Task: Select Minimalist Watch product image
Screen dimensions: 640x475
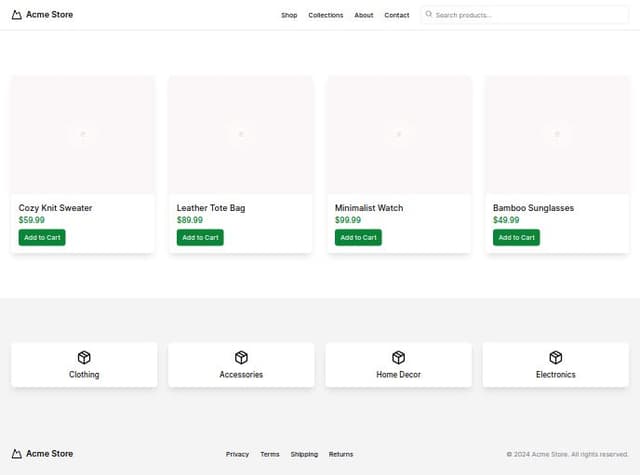Action: (x=399, y=135)
